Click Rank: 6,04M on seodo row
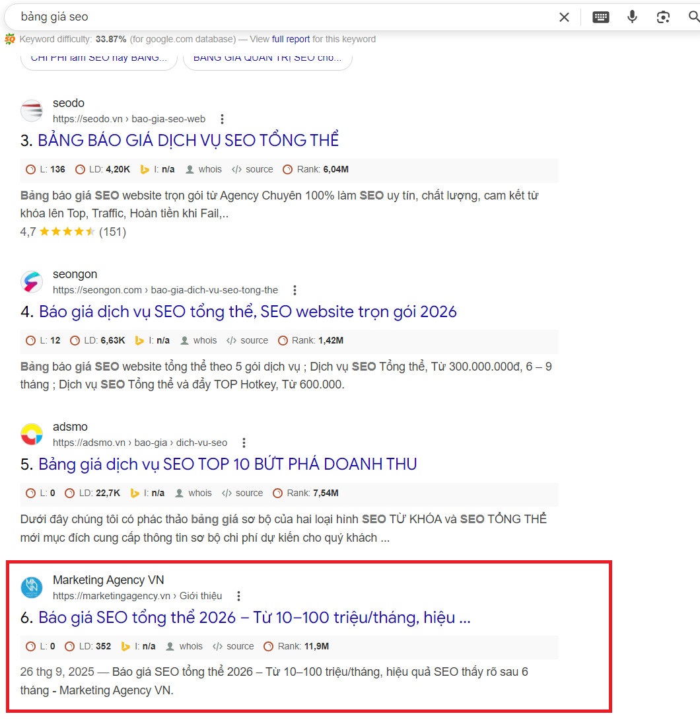The width and height of the screenshot is (700, 728). (x=316, y=170)
